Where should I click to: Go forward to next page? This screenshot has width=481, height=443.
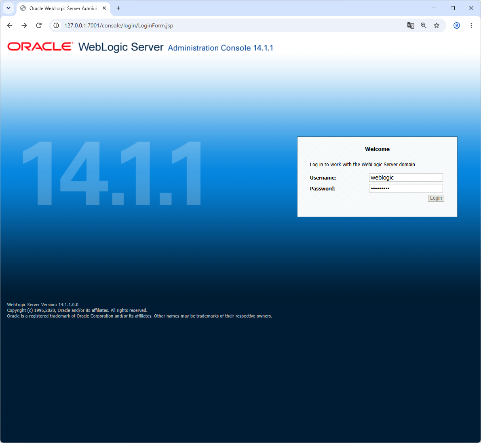click(x=24, y=25)
